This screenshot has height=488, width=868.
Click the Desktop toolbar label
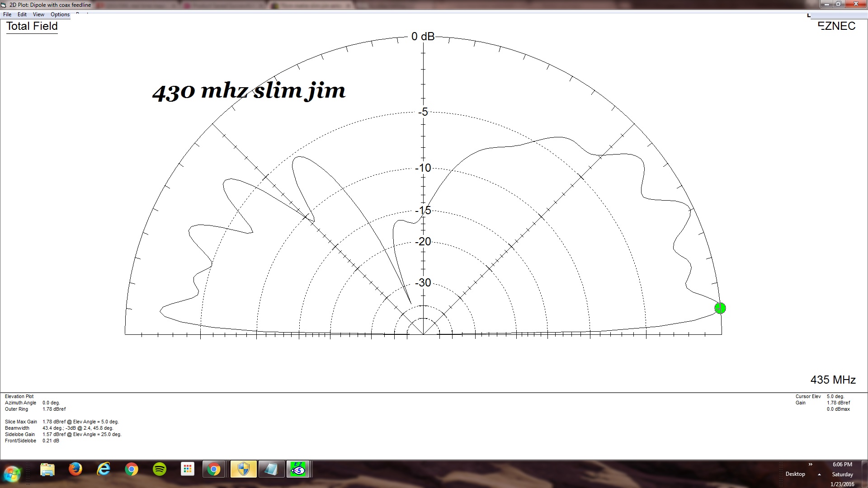coord(795,474)
